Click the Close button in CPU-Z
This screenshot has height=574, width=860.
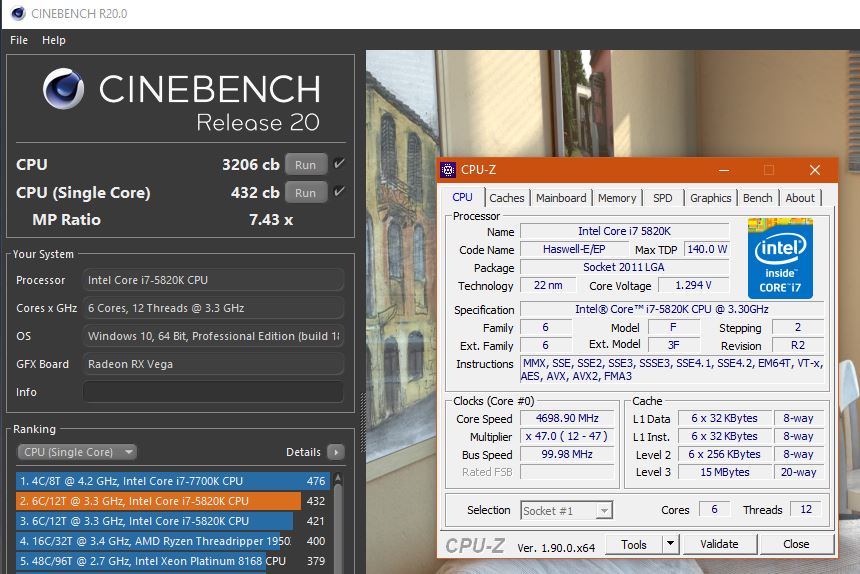click(796, 544)
